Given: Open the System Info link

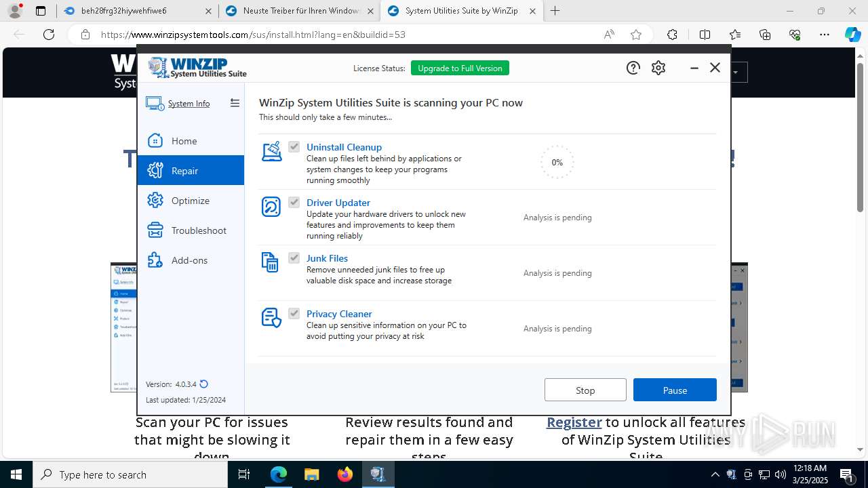Looking at the screenshot, I should (x=189, y=104).
